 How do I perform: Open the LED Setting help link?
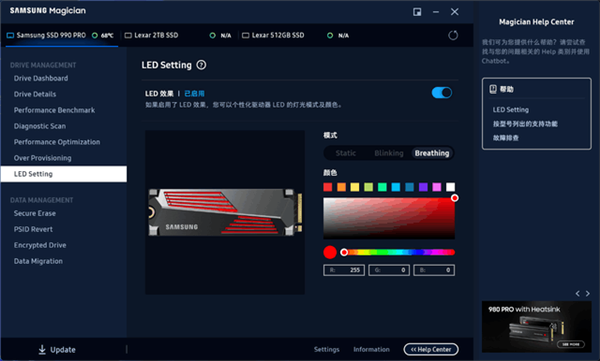[x=510, y=110]
